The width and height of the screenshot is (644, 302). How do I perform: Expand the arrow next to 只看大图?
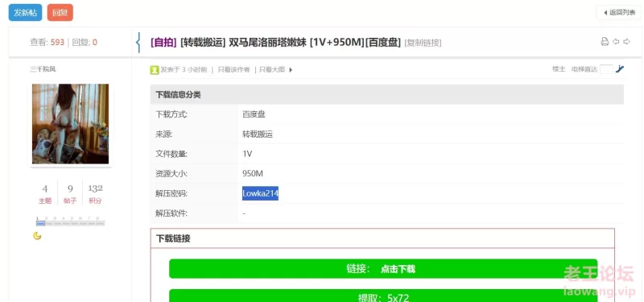(291, 70)
